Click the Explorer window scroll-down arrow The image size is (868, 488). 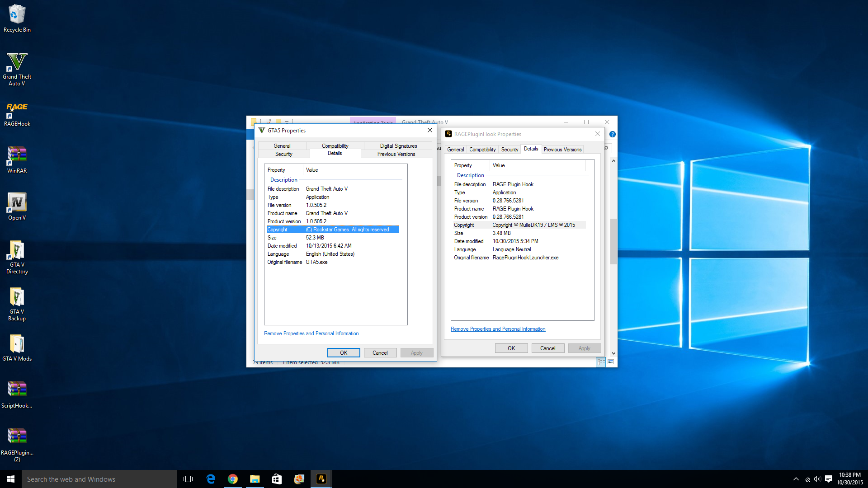tap(613, 353)
